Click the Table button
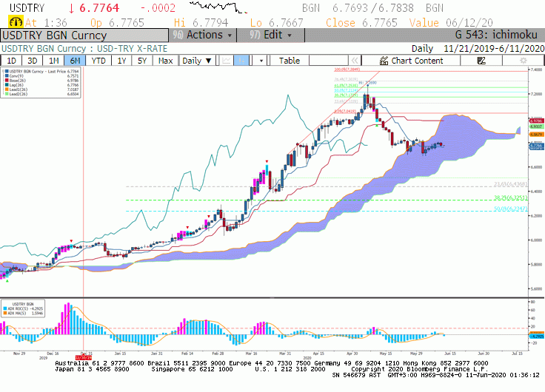 click(x=290, y=61)
